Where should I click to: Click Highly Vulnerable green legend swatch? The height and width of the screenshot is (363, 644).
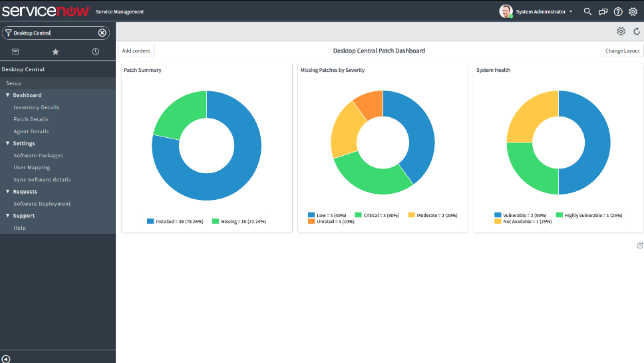(559, 215)
